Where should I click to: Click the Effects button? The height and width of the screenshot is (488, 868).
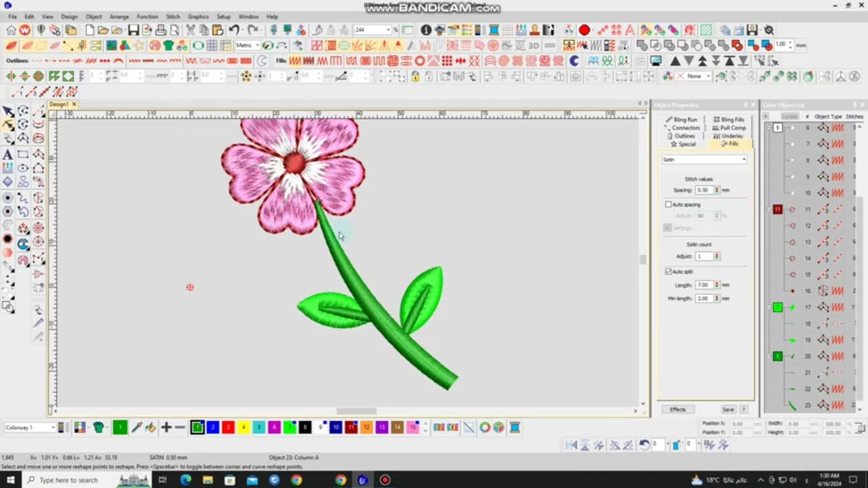[677, 409]
